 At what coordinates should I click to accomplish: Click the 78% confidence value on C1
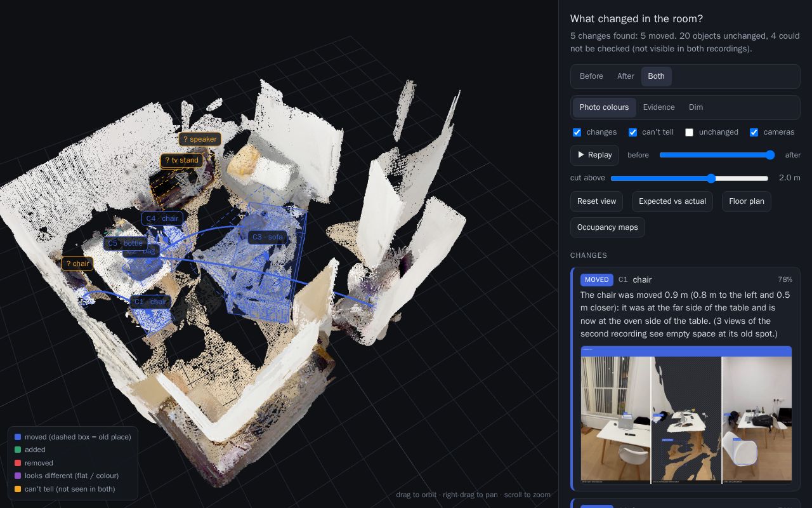click(x=785, y=279)
